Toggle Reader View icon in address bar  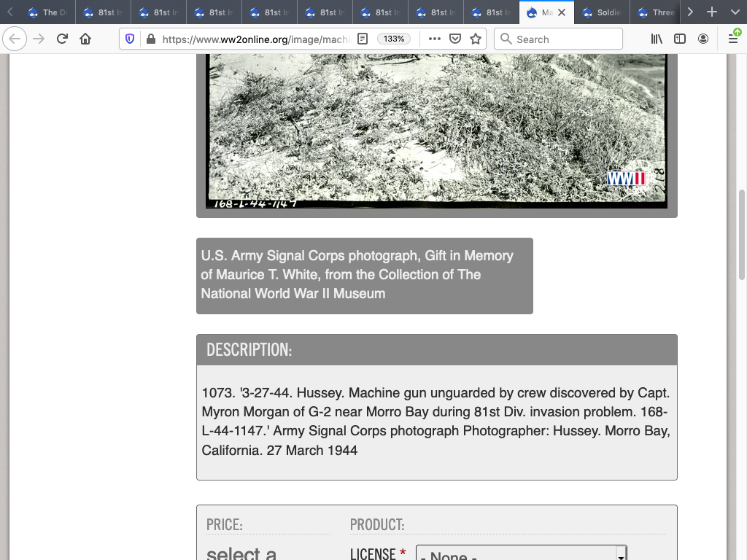pyautogui.click(x=363, y=39)
